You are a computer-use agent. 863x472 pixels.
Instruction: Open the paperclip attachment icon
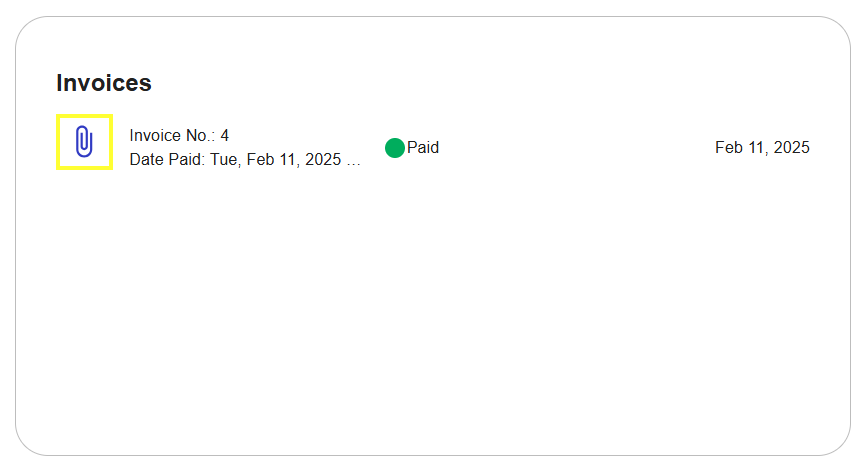point(84,141)
